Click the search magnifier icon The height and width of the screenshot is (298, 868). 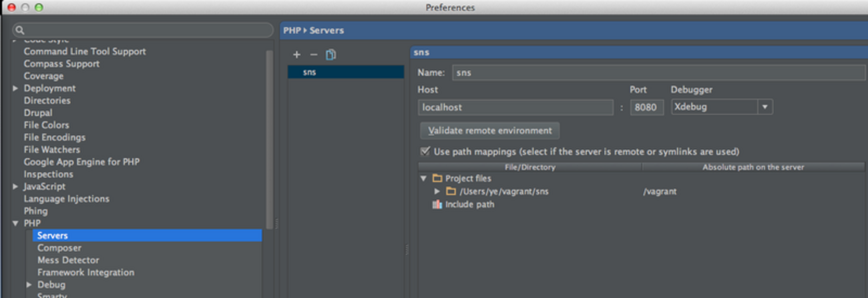(20, 30)
